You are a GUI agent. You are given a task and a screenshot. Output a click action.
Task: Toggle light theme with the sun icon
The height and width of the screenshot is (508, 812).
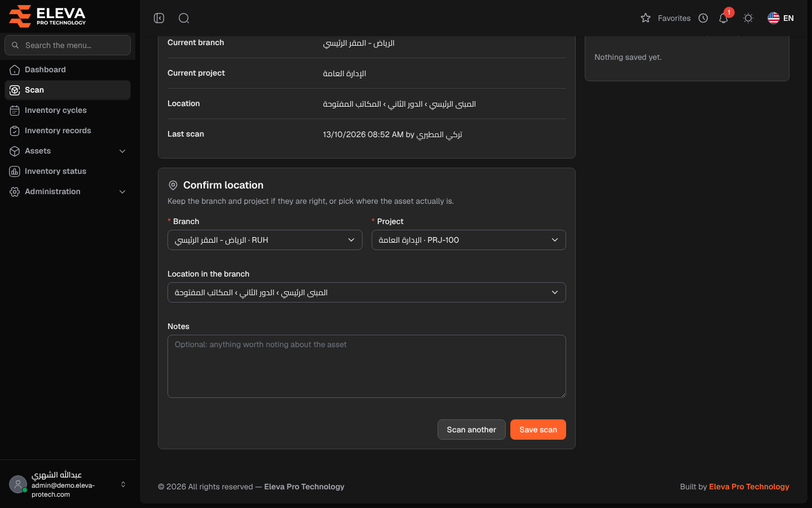748,18
